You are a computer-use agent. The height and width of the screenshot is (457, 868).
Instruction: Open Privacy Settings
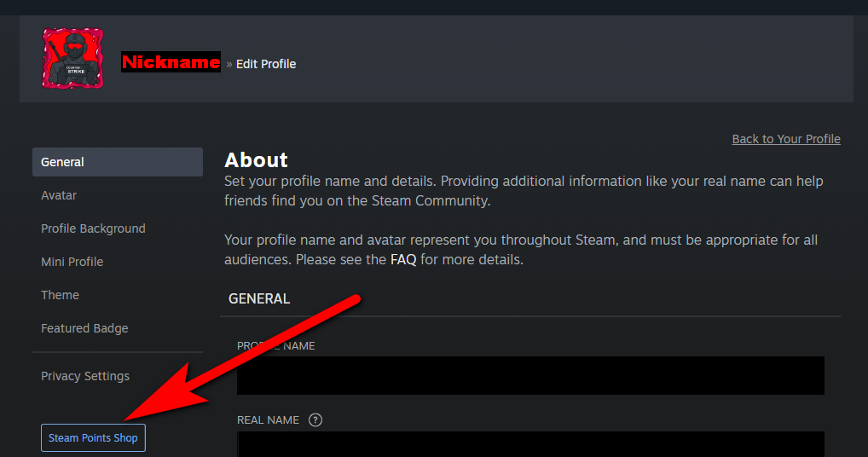point(85,376)
